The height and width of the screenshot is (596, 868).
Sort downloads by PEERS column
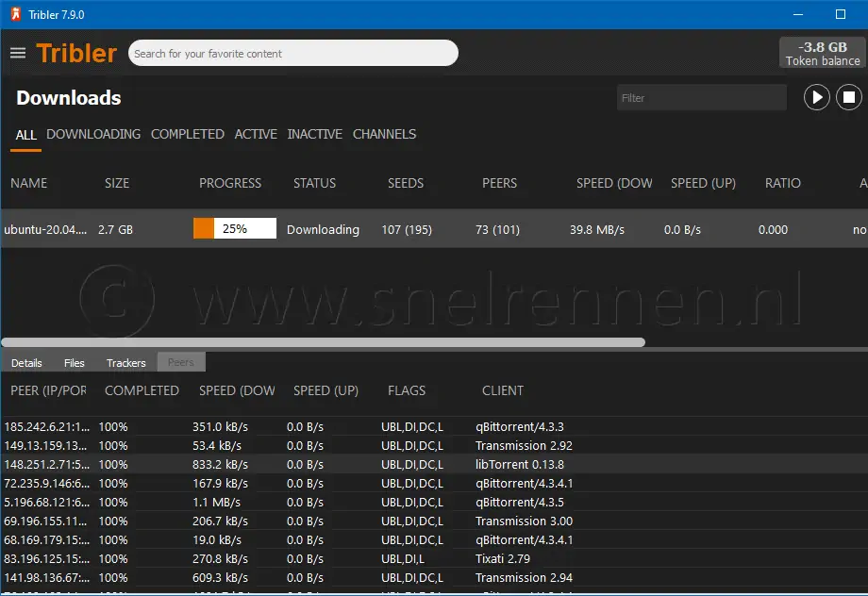click(499, 183)
